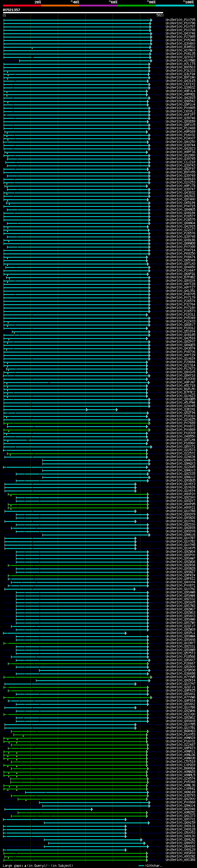Open hit UniRef100_P19309
This screenshot has width=197, height=868.
point(180,433)
